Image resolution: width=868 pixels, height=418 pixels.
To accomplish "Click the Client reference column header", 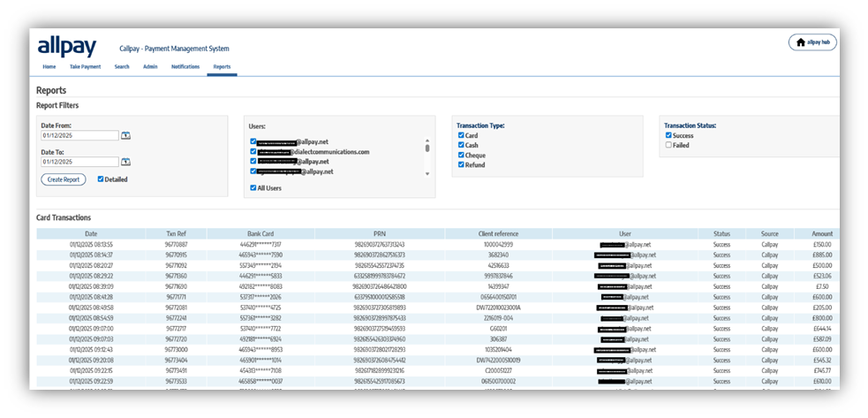I will [498, 234].
